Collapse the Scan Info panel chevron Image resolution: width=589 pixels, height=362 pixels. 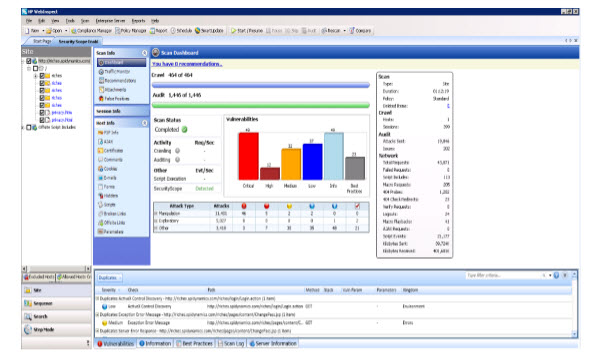(x=144, y=53)
